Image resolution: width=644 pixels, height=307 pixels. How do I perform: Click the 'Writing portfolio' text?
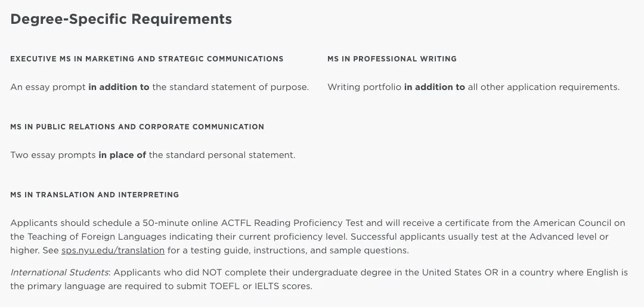pyautogui.click(x=364, y=87)
